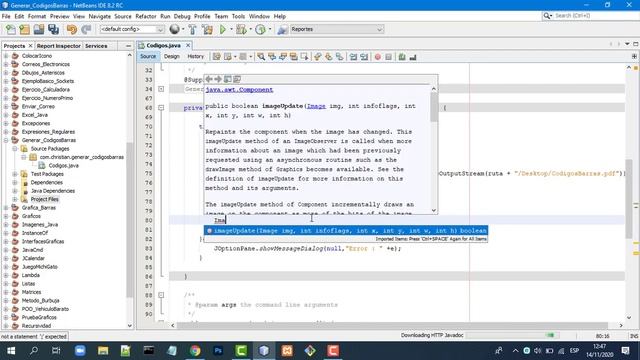640x360 pixels.
Task: Expand the ColocarIcono project node
Action: (6, 56)
